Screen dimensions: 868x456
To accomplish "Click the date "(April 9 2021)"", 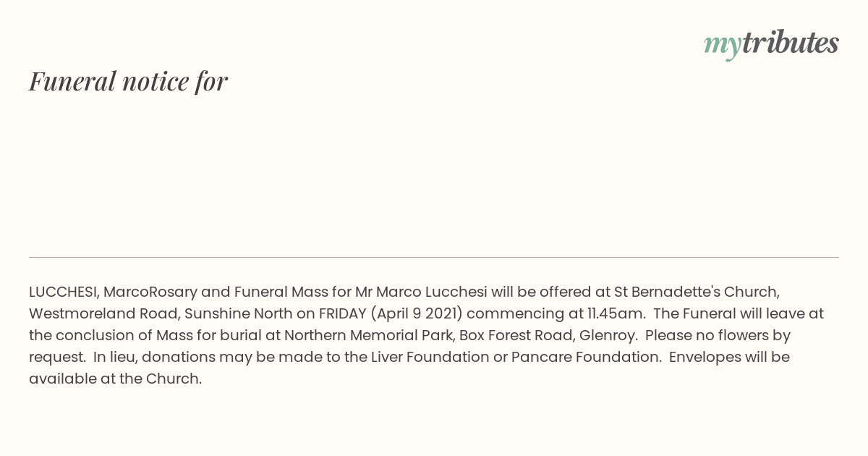I will pos(417,314).
